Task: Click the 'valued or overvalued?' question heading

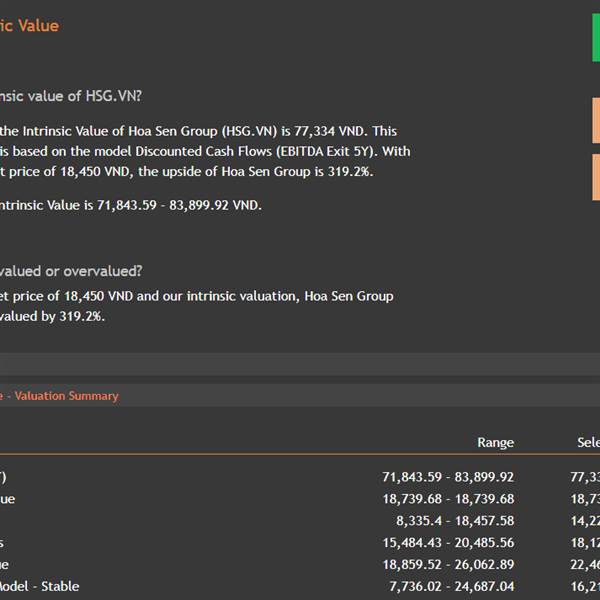Action: point(71,271)
